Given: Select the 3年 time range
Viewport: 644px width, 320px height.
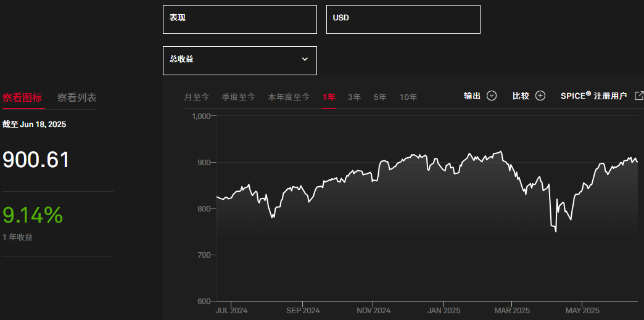Looking at the screenshot, I should [x=355, y=97].
